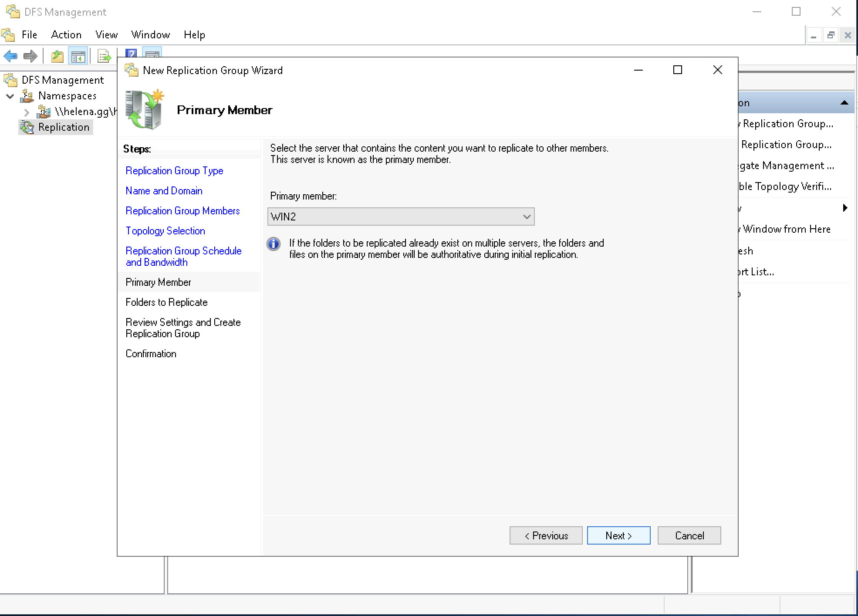Click the gray Forward arrow toolbar icon

point(30,56)
